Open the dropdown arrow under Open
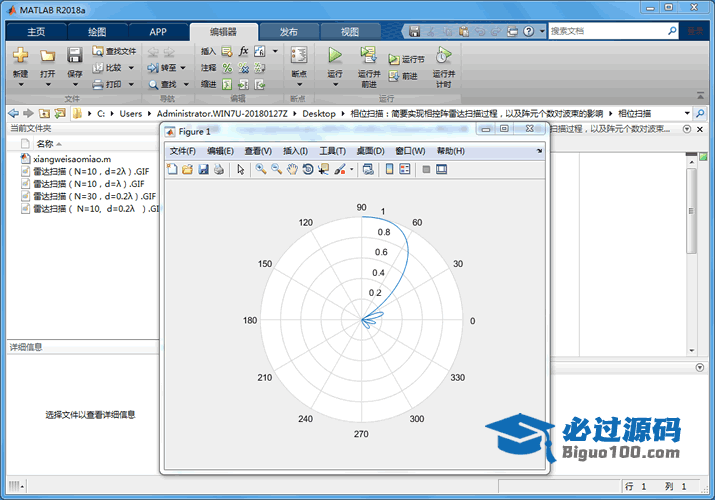 pos(48,85)
